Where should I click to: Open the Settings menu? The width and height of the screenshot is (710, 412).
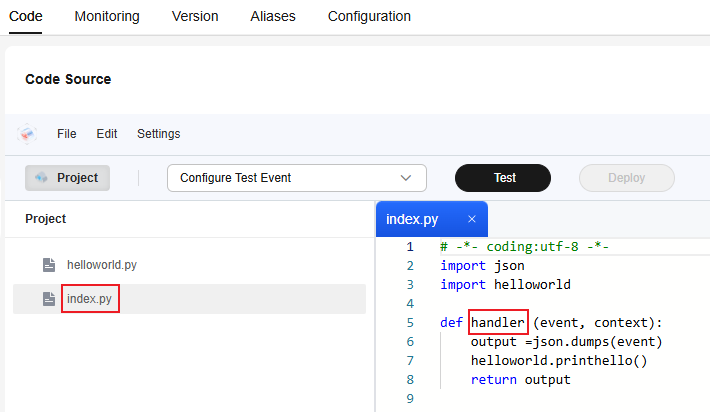(x=158, y=134)
